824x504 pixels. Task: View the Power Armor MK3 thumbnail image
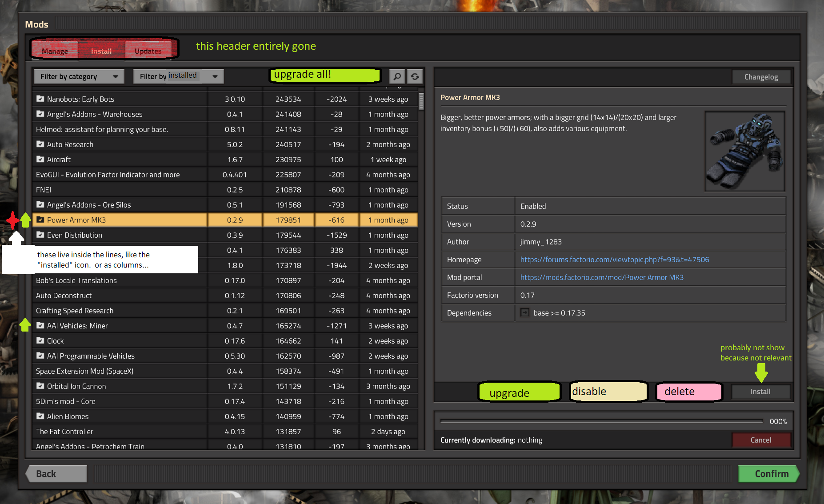(744, 151)
